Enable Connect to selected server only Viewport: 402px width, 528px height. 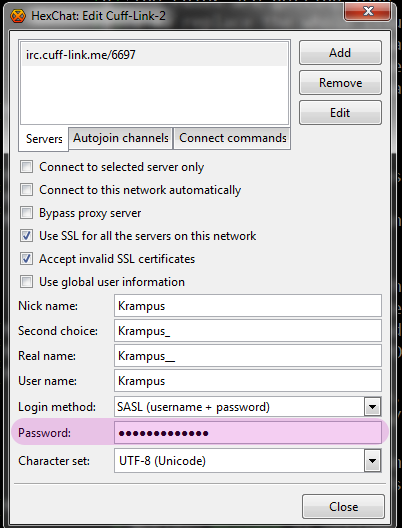(x=26, y=167)
